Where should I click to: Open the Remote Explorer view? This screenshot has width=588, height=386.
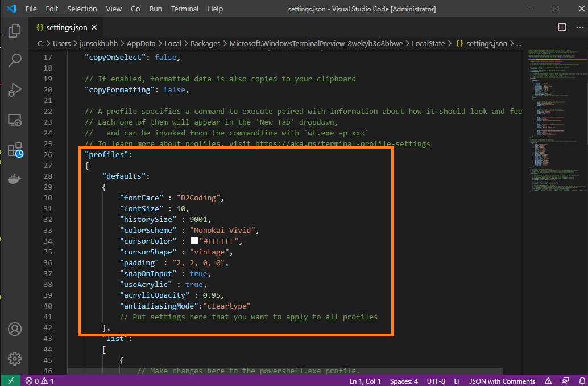[x=15, y=120]
